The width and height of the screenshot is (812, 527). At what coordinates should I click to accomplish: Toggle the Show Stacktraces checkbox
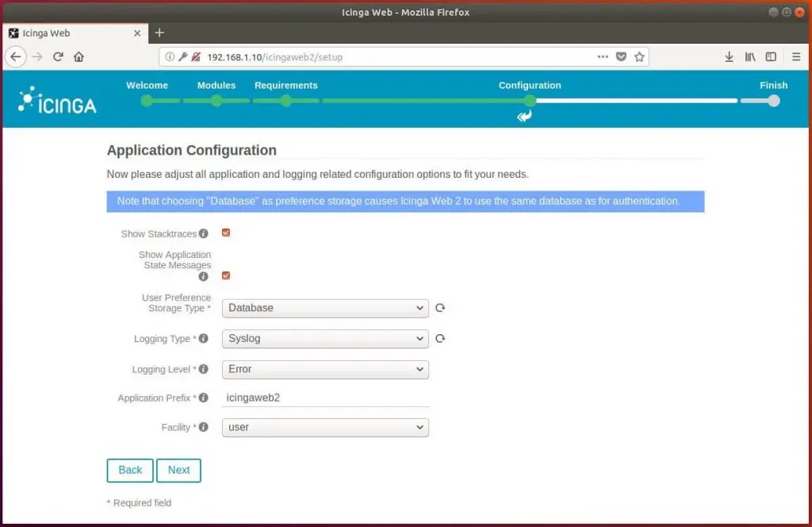point(226,233)
